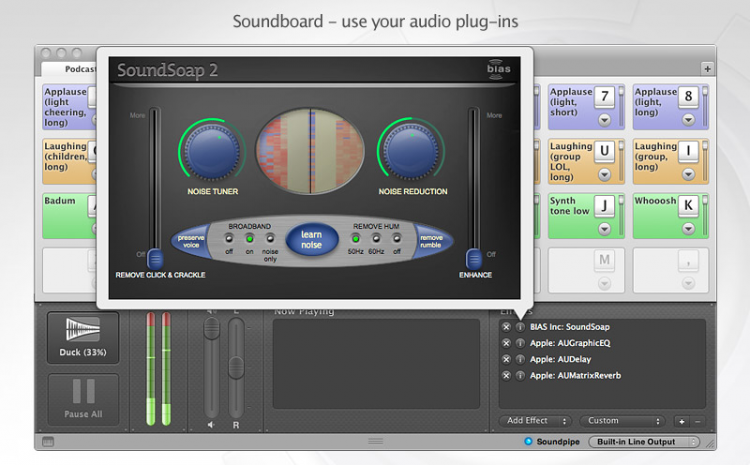Remove the BIAS Inc: SoundSoap effect
Screen dimensions: 750x465
tap(506, 327)
